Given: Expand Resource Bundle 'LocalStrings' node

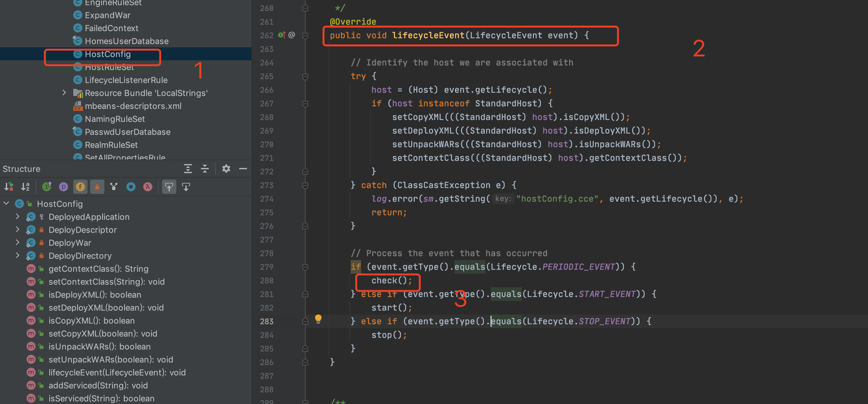Looking at the screenshot, I should (64, 93).
